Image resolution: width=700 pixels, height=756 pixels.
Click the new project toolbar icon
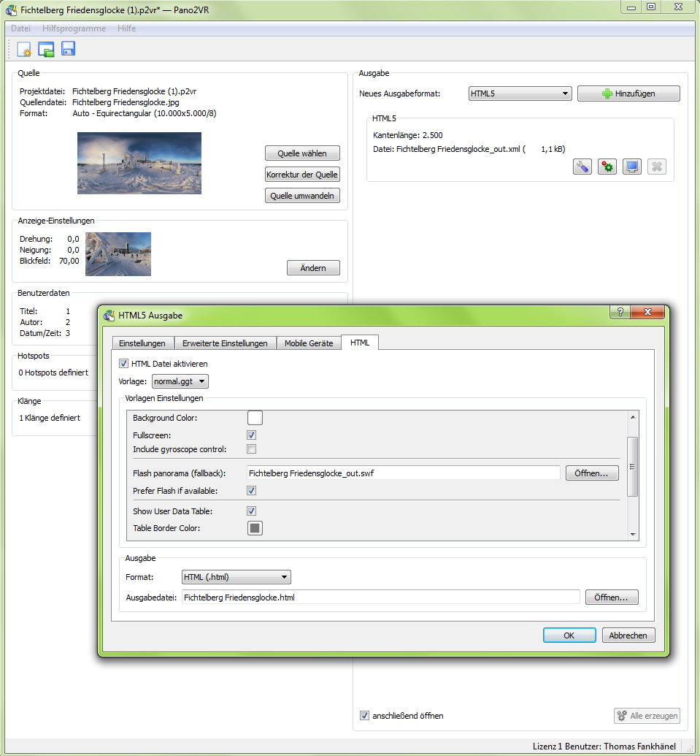pos(24,49)
